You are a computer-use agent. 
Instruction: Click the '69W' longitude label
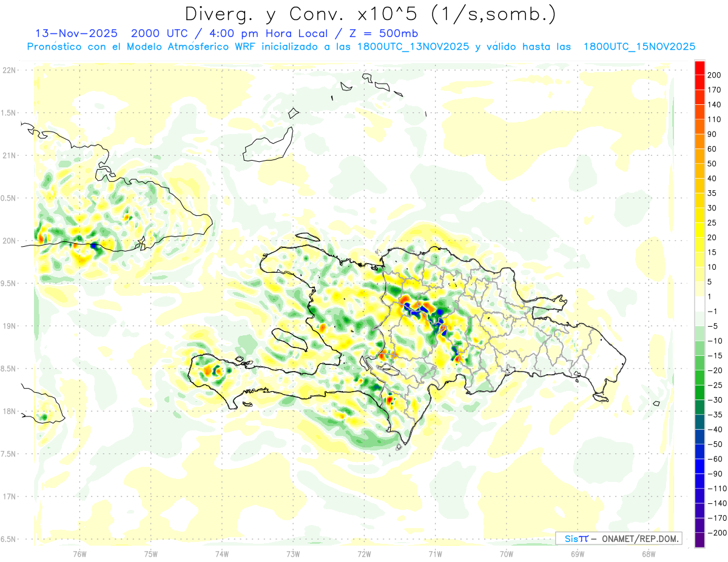[x=578, y=554]
